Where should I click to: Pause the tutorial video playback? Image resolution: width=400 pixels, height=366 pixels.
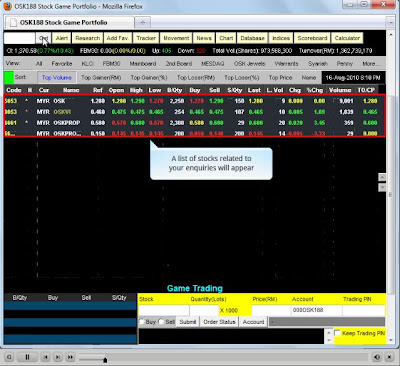point(27,357)
